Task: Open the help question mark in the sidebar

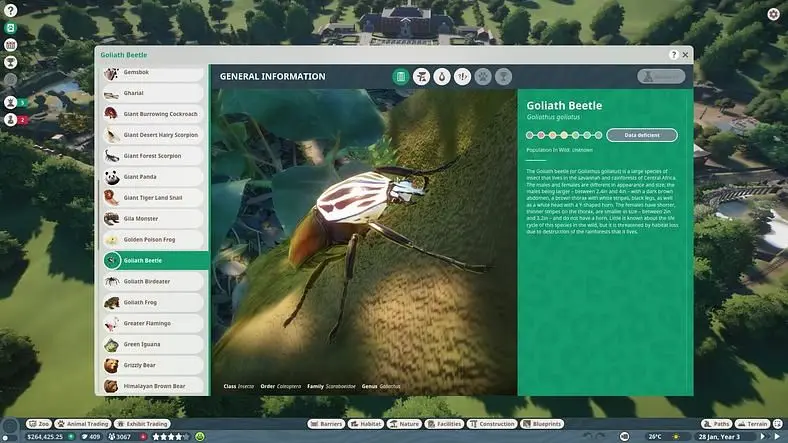Action: pos(11,11)
